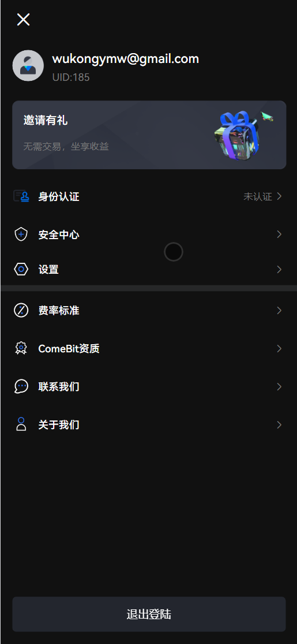Screen dimensions: 297x644
Task: Expand the 费率标准 row chevron
Action: (279, 310)
